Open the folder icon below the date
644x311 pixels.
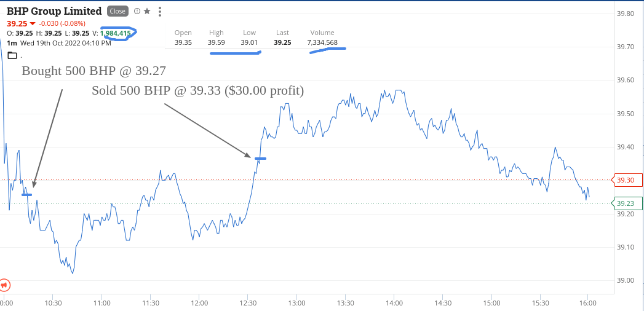pos(12,55)
